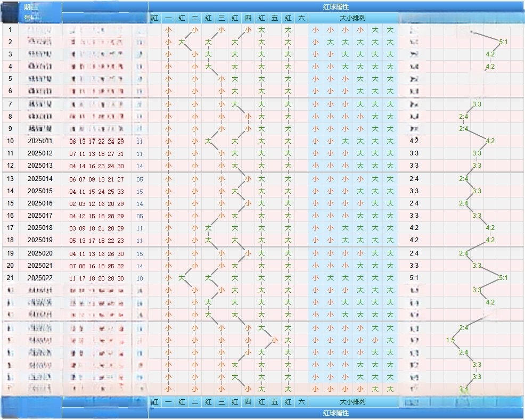Select issue number 2025020
The height and width of the screenshot is (420, 525).
tap(40, 253)
